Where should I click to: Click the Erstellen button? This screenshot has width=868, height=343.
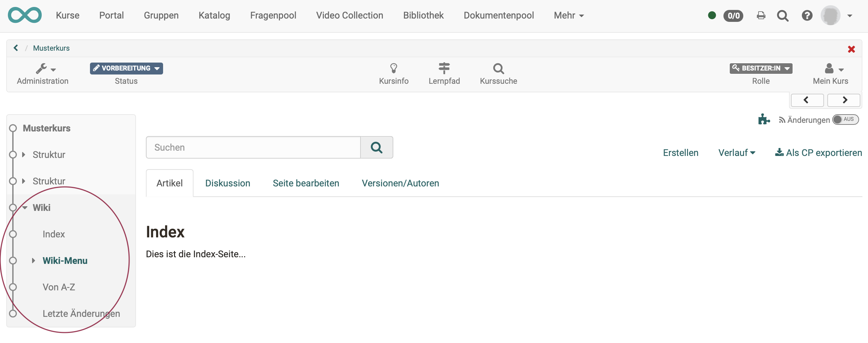(x=680, y=152)
